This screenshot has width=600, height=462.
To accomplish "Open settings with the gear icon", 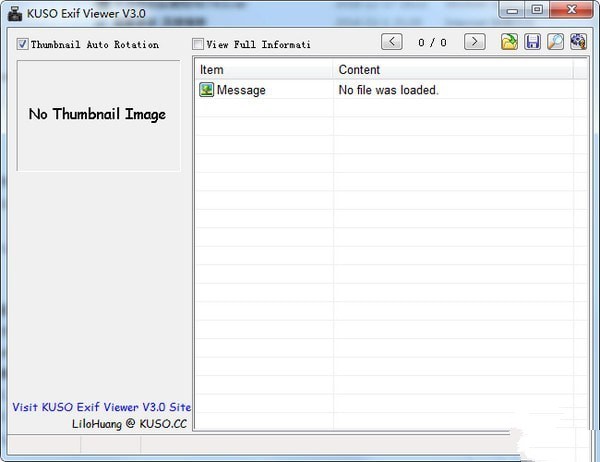I will click(578, 42).
